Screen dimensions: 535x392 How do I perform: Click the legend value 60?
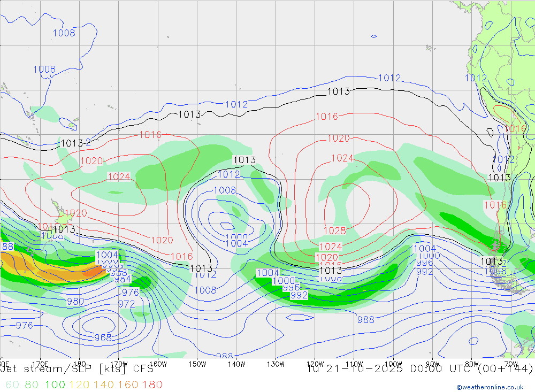click(13, 385)
